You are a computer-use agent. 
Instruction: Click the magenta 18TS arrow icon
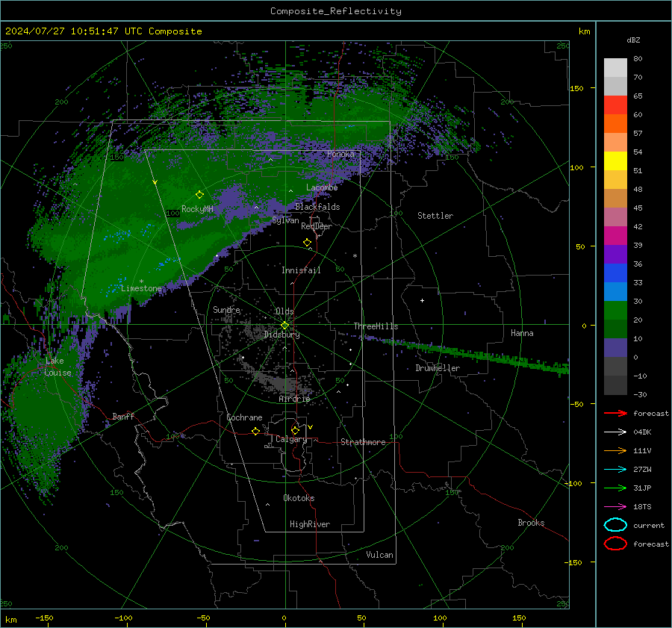[x=615, y=507]
